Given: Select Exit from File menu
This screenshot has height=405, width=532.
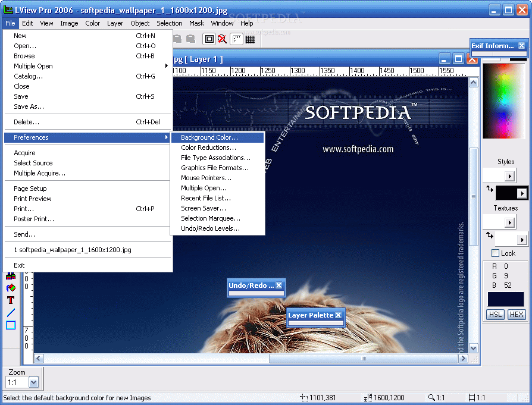Looking at the screenshot, I should pyautogui.click(x=88, y=265).
